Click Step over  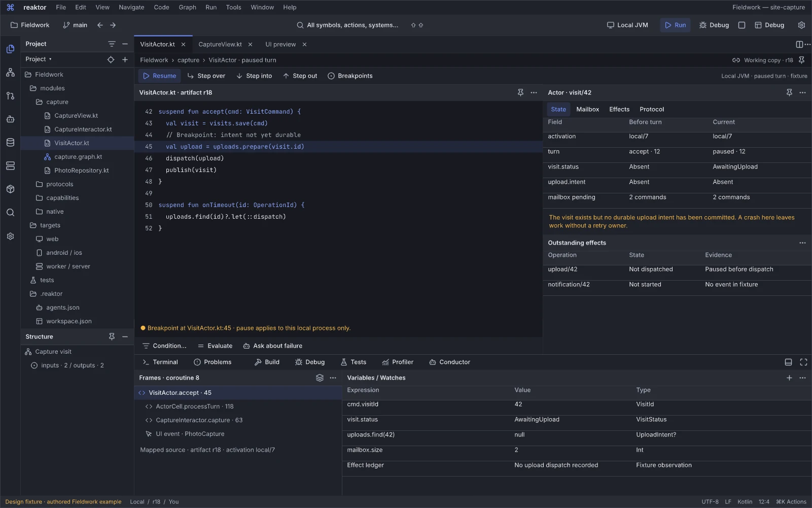pyautogui.click(x=206, y=76)
